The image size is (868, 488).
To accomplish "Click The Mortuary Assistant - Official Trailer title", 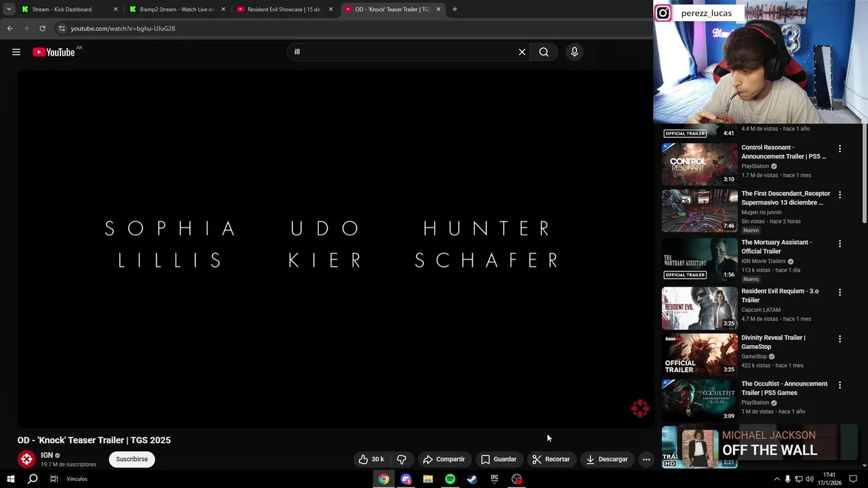I will [x=776, y=247].
